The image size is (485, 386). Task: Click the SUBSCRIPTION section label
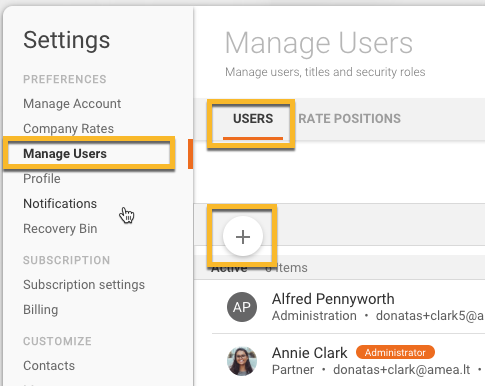[66, 260]
